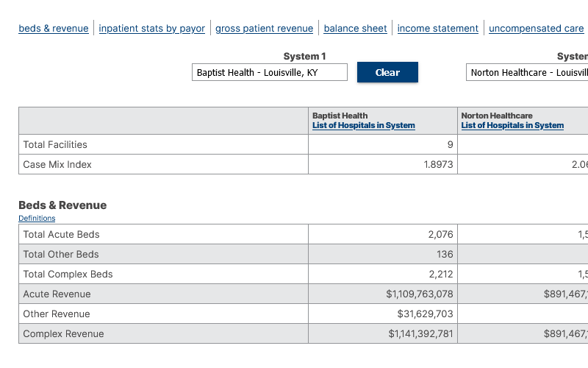This screenshot has height=368, width=588.
Task: Click the Case Mix Index value 1.8973
Action: click(x=438, y=164)
